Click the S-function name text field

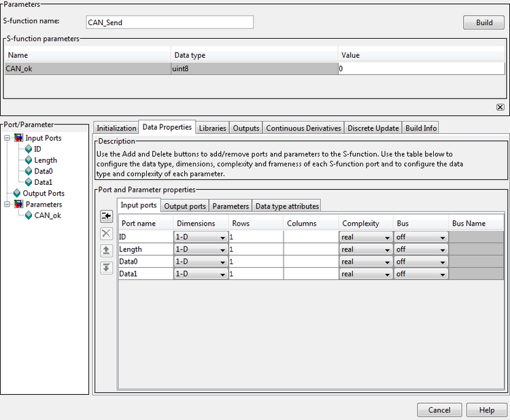pyautogui.click(x=170, y=22)
